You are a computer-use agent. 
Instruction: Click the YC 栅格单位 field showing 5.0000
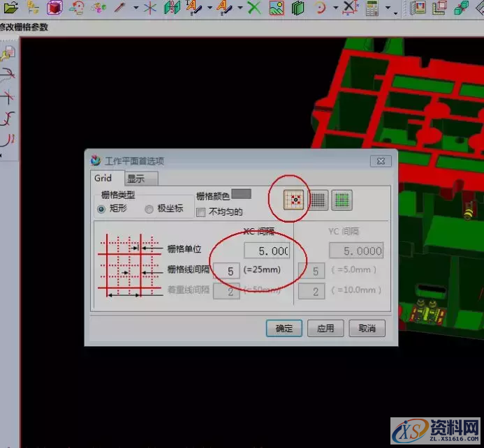[x=356, y=251]
